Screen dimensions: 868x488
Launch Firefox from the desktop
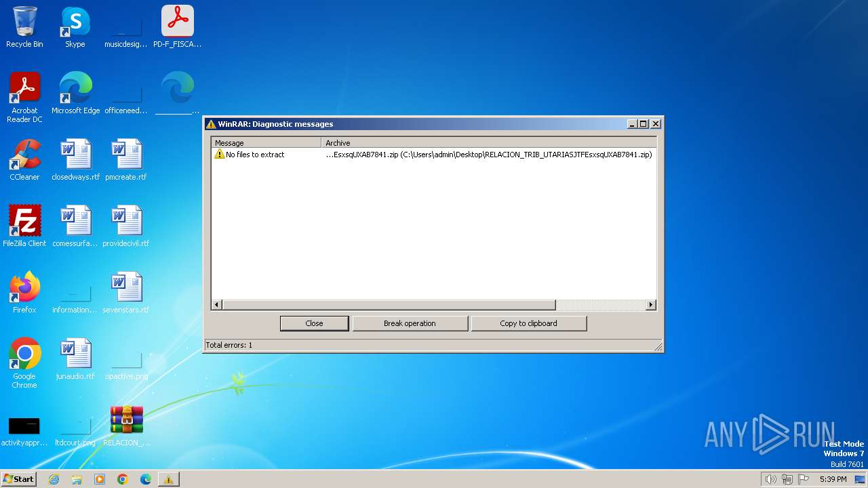[24, 293]
